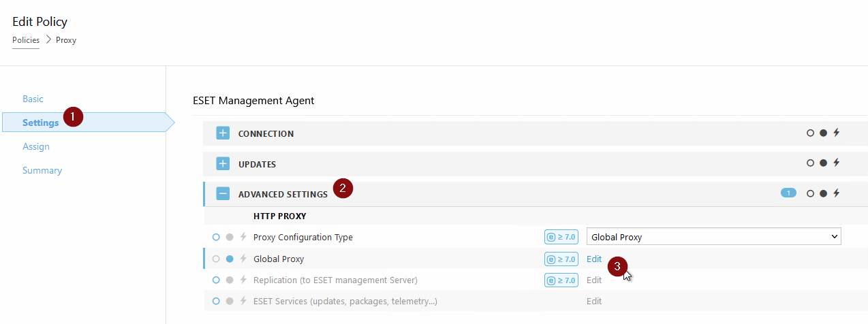Click the lightning bolt icon in UPDATES header
The image size is (868, 324).
[x=837, y=163]
